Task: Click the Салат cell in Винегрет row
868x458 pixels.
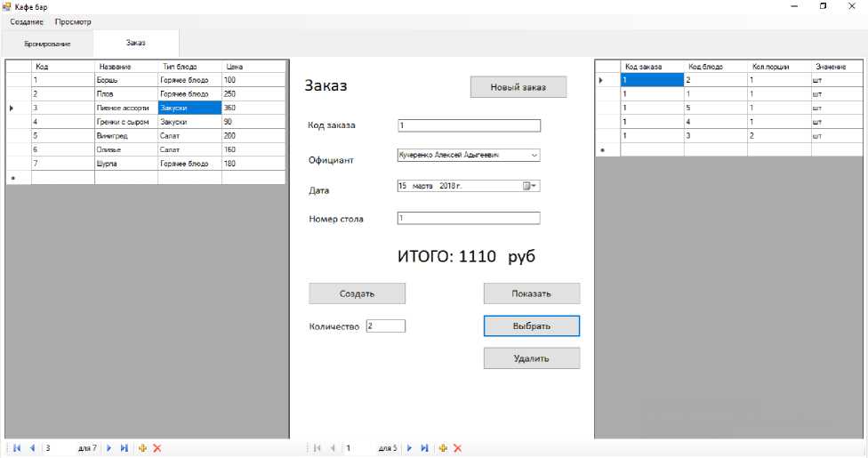Action: click(x=190, y=136)
